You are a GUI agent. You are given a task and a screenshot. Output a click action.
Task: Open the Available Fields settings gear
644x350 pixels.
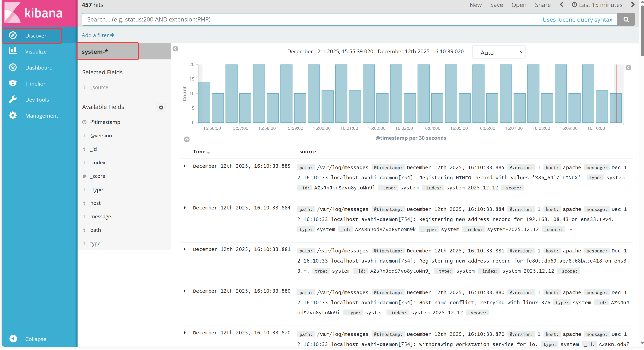tap(161, 107)
